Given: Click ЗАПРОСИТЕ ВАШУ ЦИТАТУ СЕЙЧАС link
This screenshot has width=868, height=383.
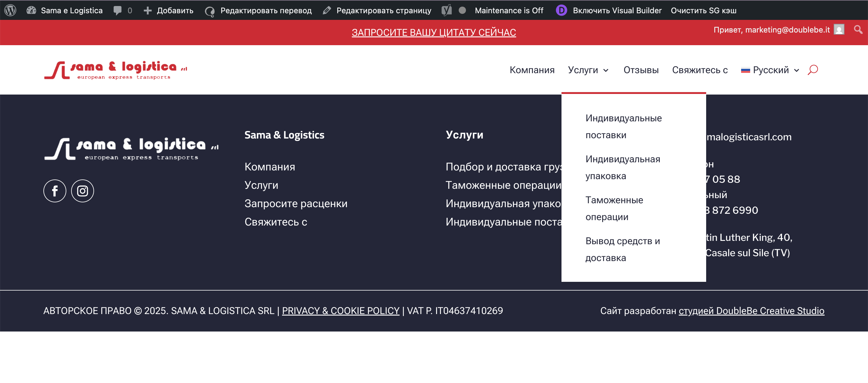Looking at the screenshot, I should coord(434,32).
